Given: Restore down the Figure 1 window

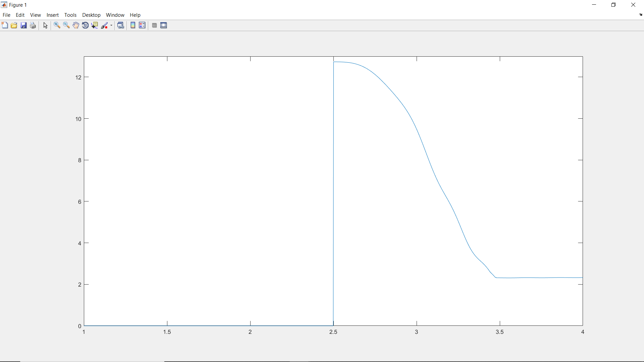Looking at the screenshot, I should 613,5.
